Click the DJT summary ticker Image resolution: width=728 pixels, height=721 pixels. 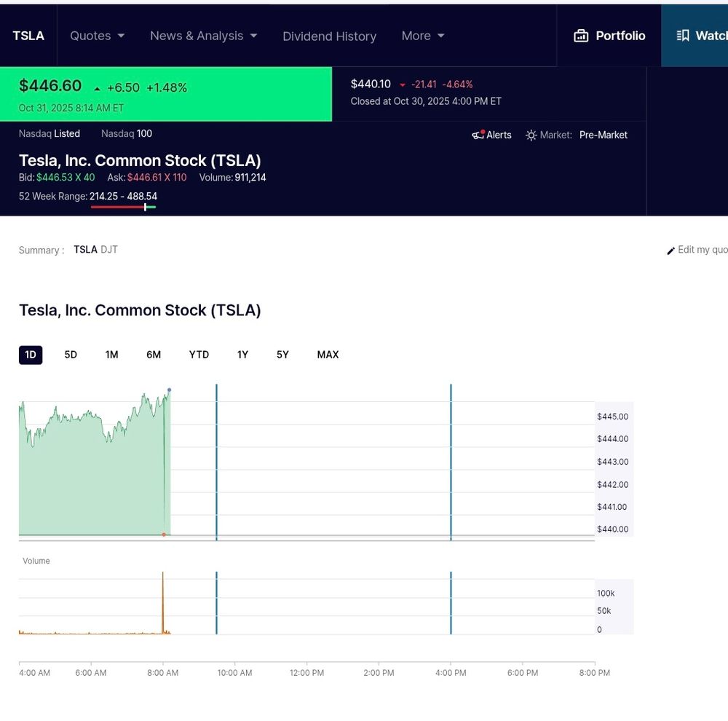coord(109,250)
